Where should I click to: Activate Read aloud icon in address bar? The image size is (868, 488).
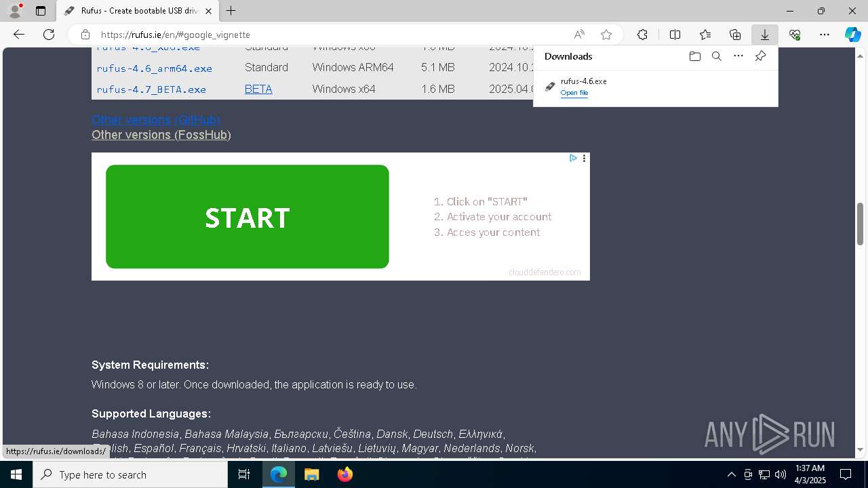[579, 35]
